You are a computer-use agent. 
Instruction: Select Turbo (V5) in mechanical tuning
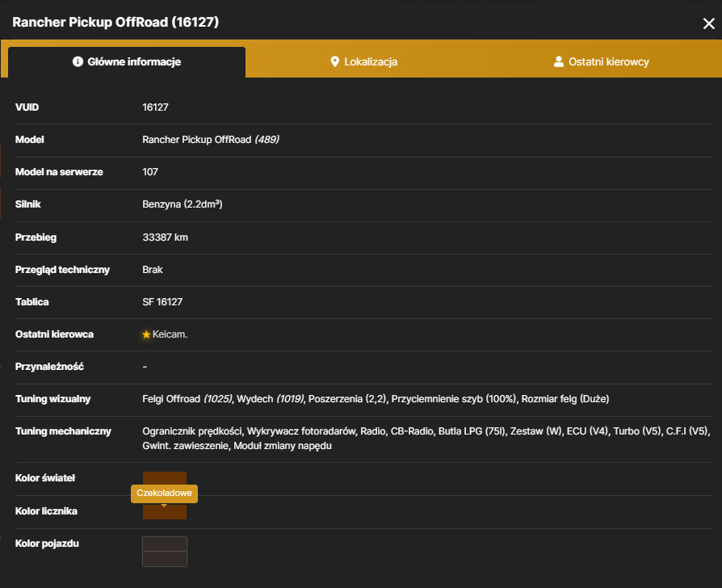click(637, 431)
